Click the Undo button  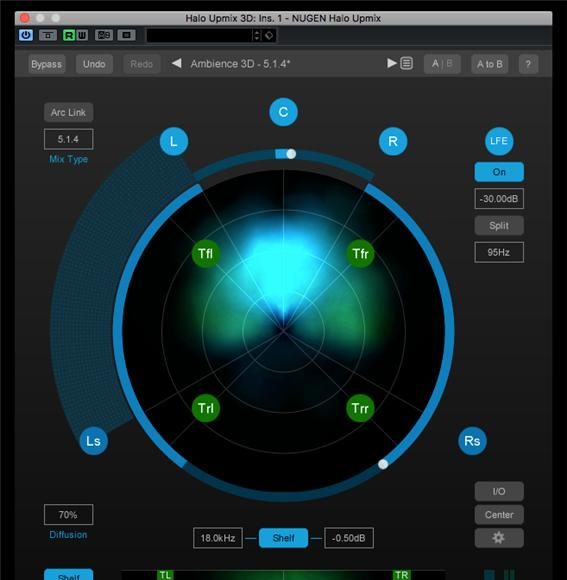click(94, 64)
